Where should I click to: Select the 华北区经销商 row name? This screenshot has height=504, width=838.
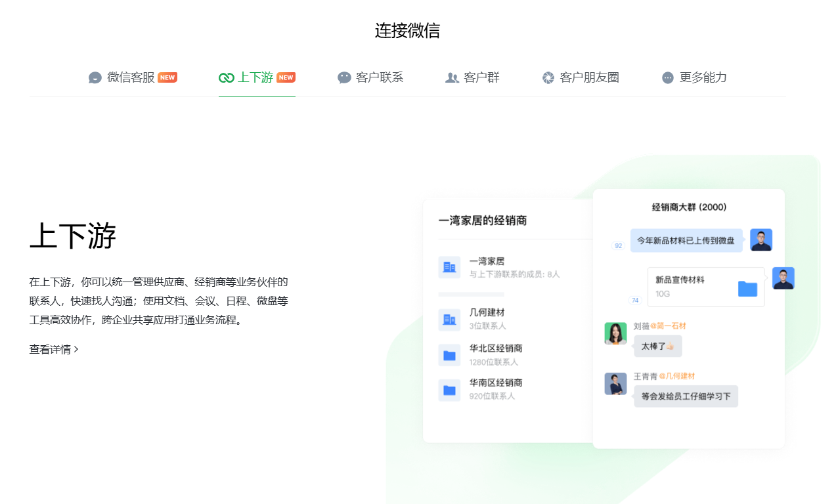coord(496,348)
